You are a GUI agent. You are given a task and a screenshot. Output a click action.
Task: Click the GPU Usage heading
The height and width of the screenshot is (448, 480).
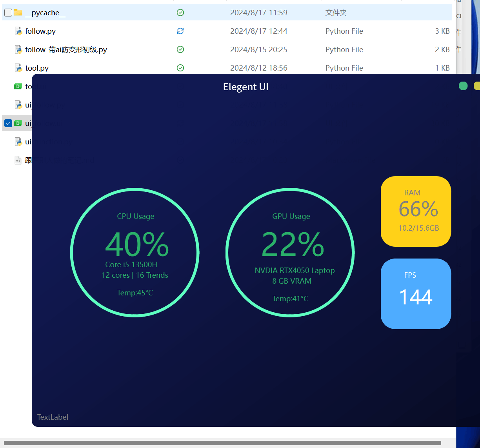click(x=291, y=216)
